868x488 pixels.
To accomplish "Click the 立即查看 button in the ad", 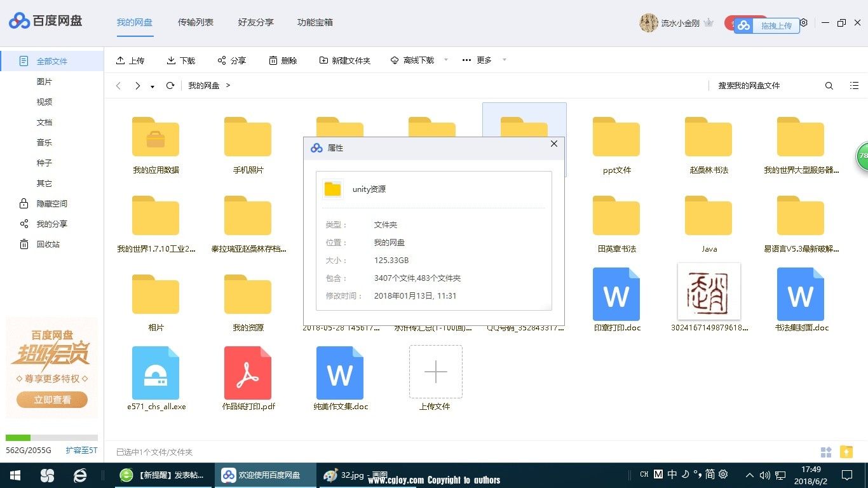I will point(52,400).
